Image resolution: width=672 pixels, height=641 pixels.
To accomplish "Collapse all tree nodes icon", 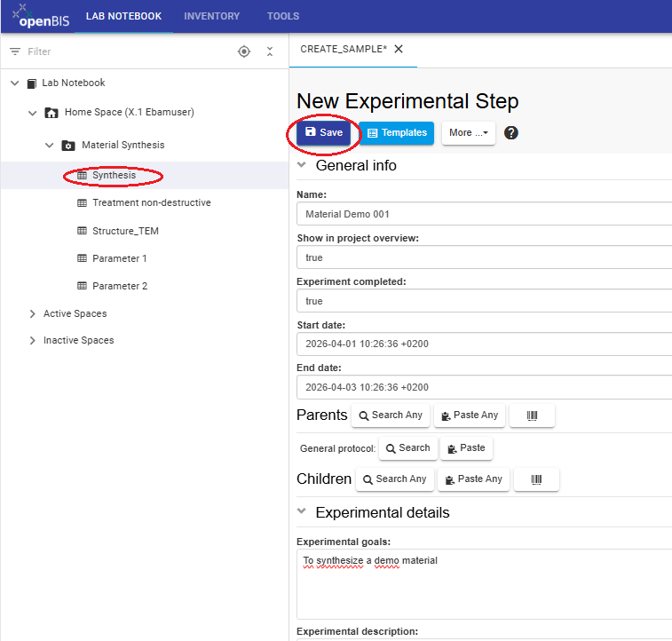I will (270, 51).
